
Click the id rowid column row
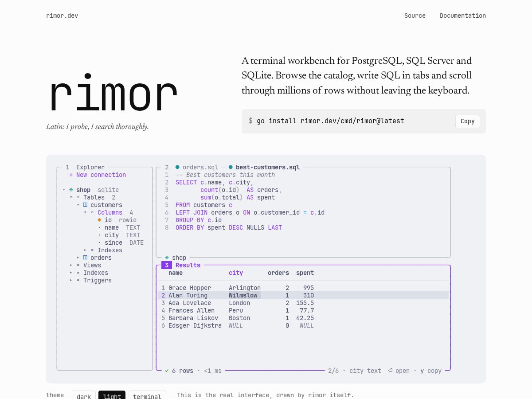(x=117, y=220)
